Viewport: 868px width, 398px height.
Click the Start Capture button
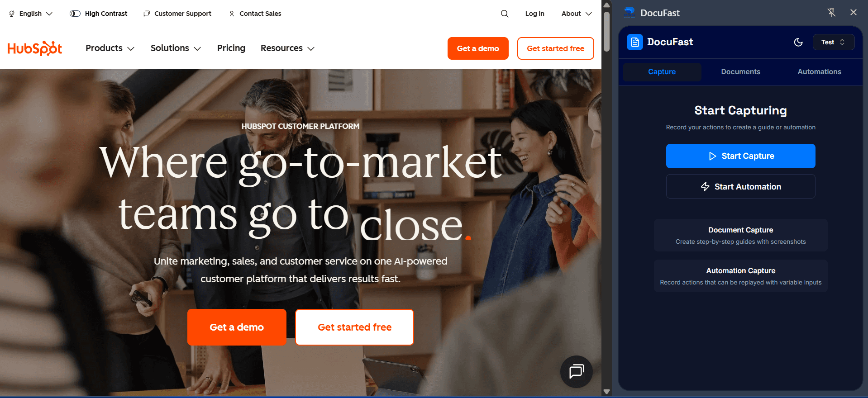point(741,156)
